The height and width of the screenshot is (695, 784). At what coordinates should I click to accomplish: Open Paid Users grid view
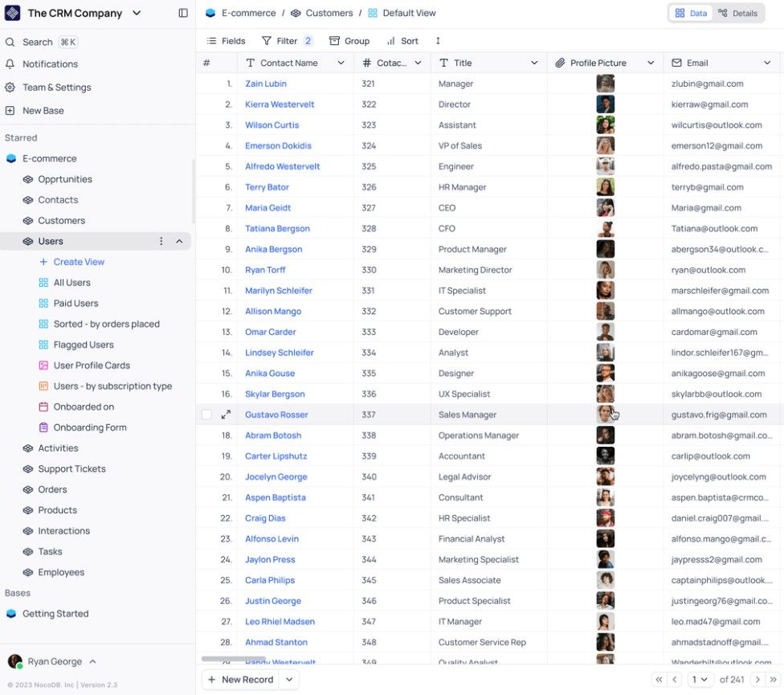(x=76, y=304)
